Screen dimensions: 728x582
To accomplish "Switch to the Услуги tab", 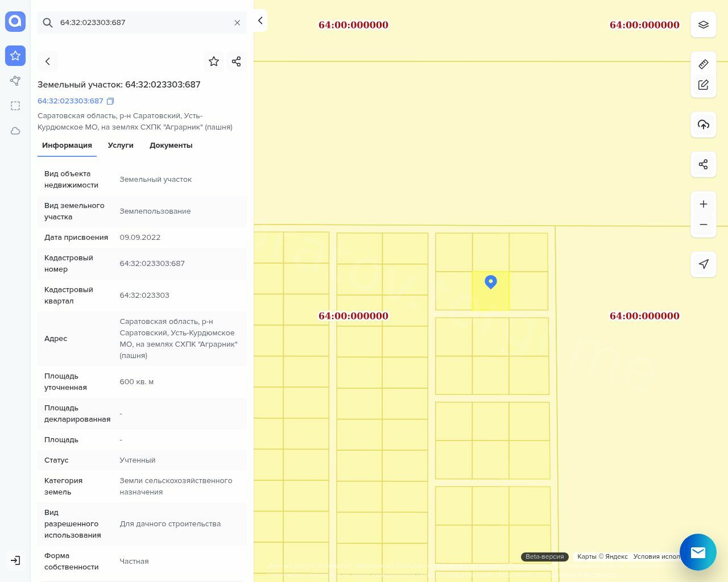I will tap(121, 145).
